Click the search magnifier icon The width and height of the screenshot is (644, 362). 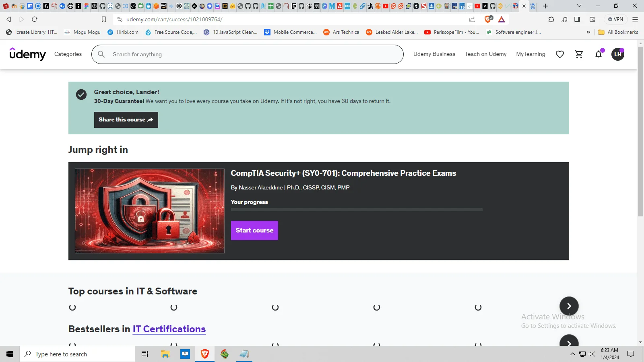pyautogui.click(x=101, y=54)
